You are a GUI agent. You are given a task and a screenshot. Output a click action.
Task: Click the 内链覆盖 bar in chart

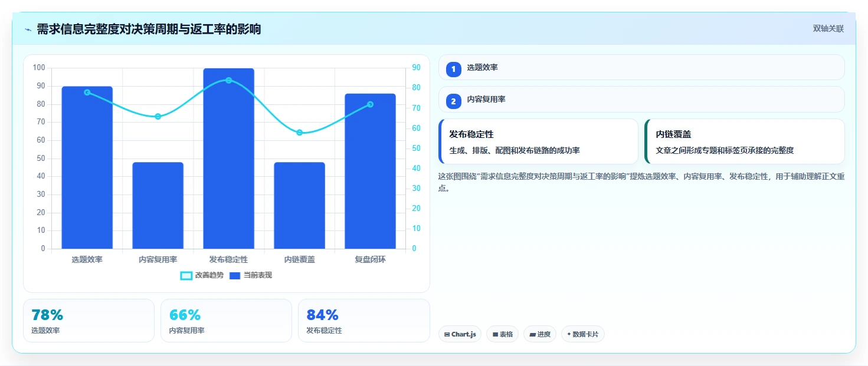pyautogui.click(x=300, y=205)
